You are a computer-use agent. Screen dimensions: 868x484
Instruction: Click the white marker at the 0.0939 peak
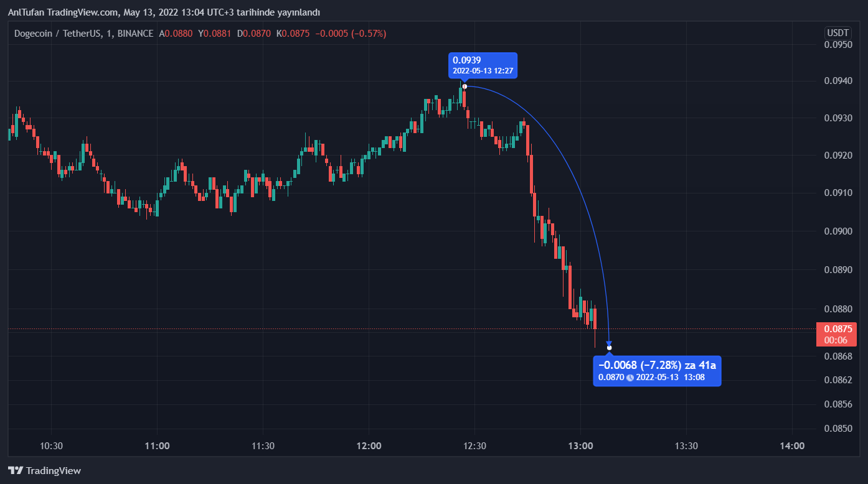tap(465, 86)
